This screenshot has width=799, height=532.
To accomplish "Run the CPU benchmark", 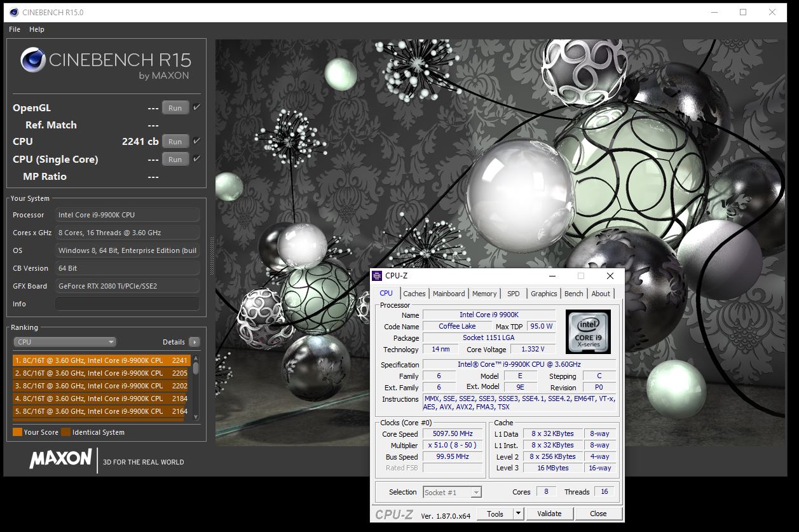I will (x=175, y=142).
